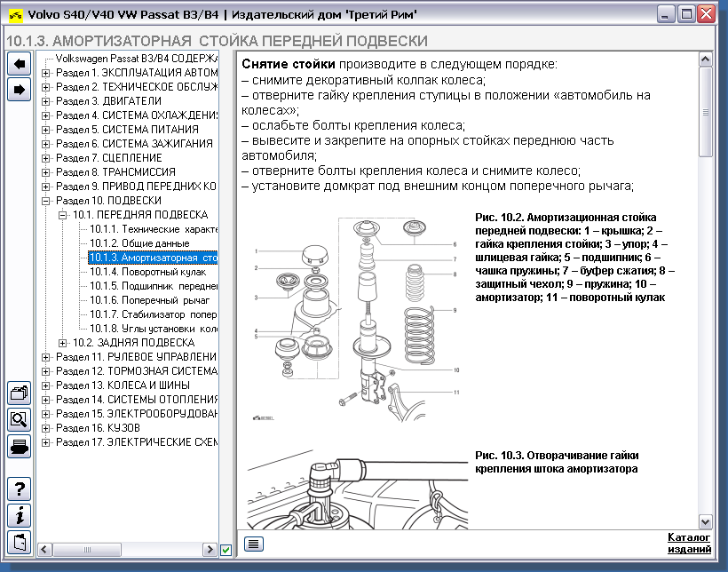The image size is (728, 572).
Task: Expand Раздел 8. ТРАНСМИССИЯ node
Action: 45,172
